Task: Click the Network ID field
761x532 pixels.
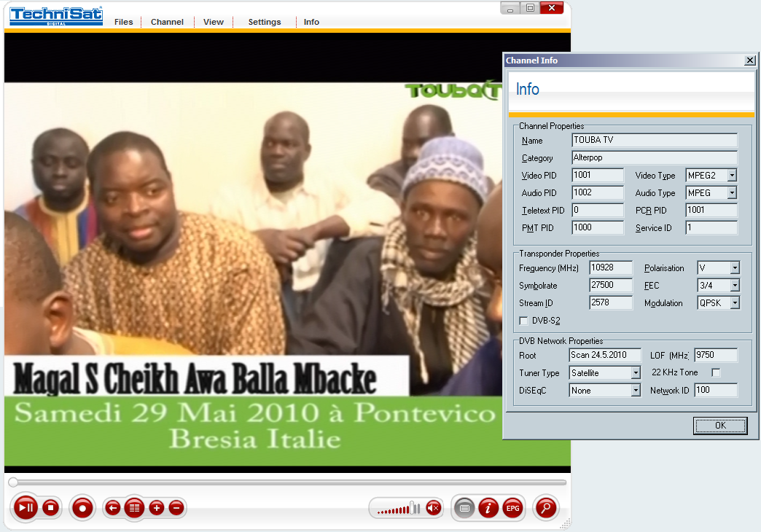Action: click(716, 391)
